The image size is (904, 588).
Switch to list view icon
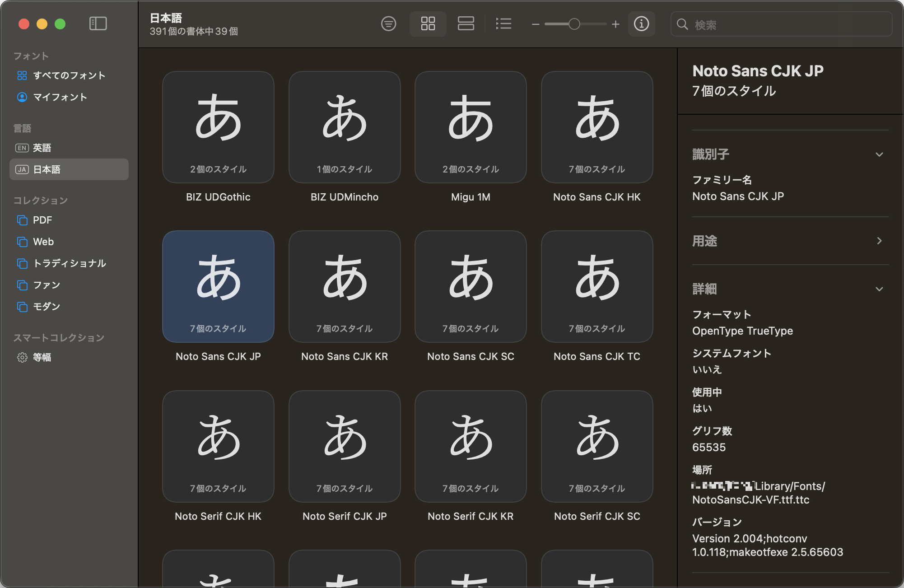pyautogui.click(x=503, y=23)
